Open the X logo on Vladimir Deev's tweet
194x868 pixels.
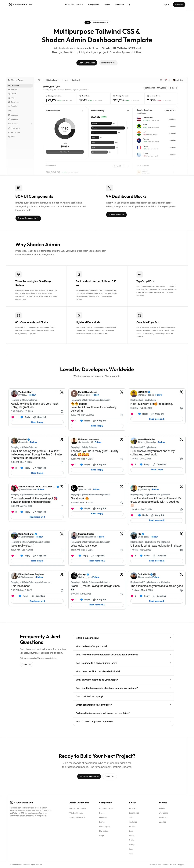pos(62,392)
